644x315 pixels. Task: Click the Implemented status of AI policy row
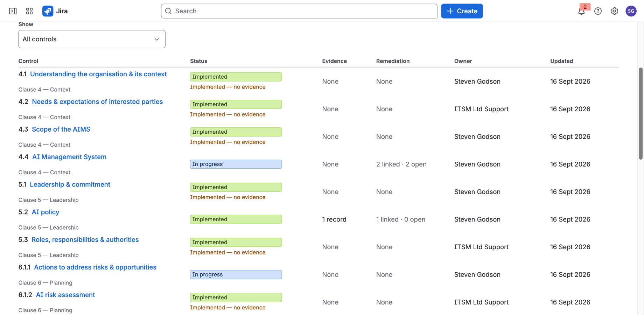click(236, 219)
